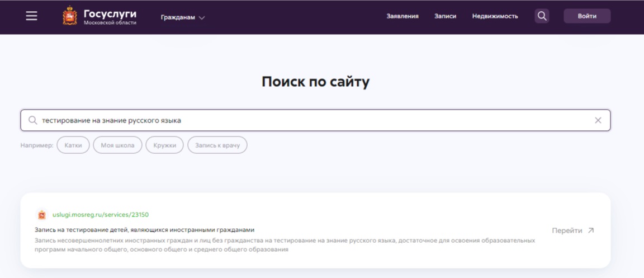The width and height of the screenshot is (644, 278).
Task: Expand the Гражданам dropdown
Action: (183, 17)
